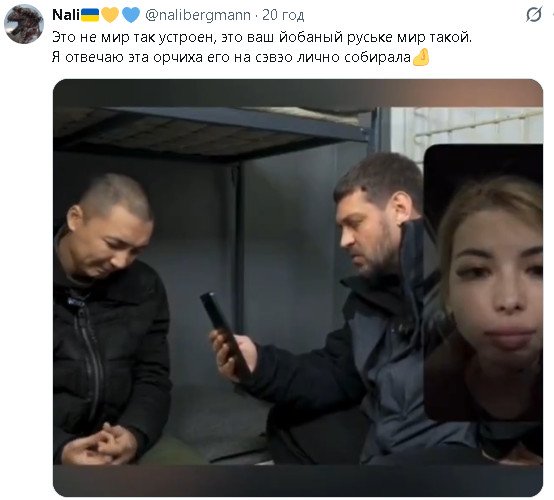
Task: Click the inset video call overlay with the woman
Action: [x=483, y=282]
